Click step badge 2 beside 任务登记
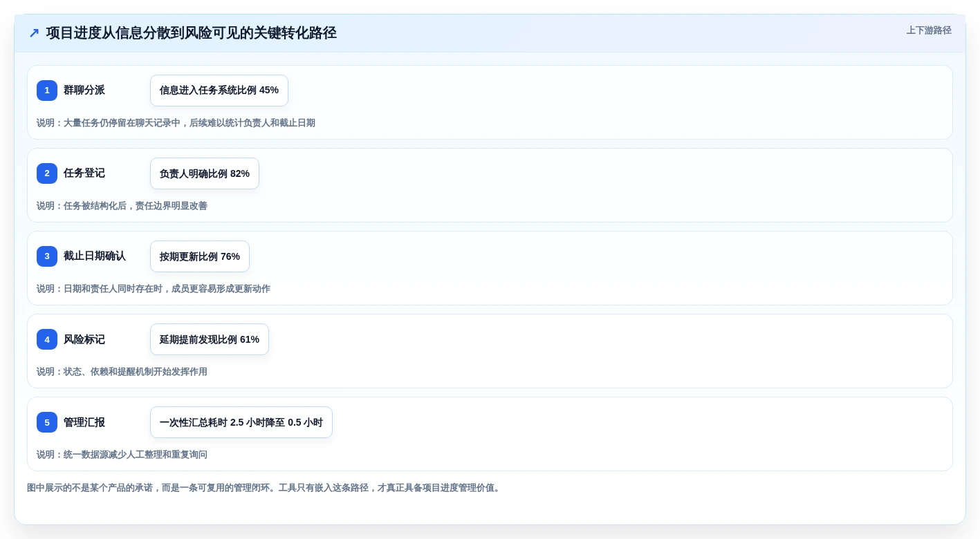The width and height of the screenshot is (980, 539). tap(47, 173)
